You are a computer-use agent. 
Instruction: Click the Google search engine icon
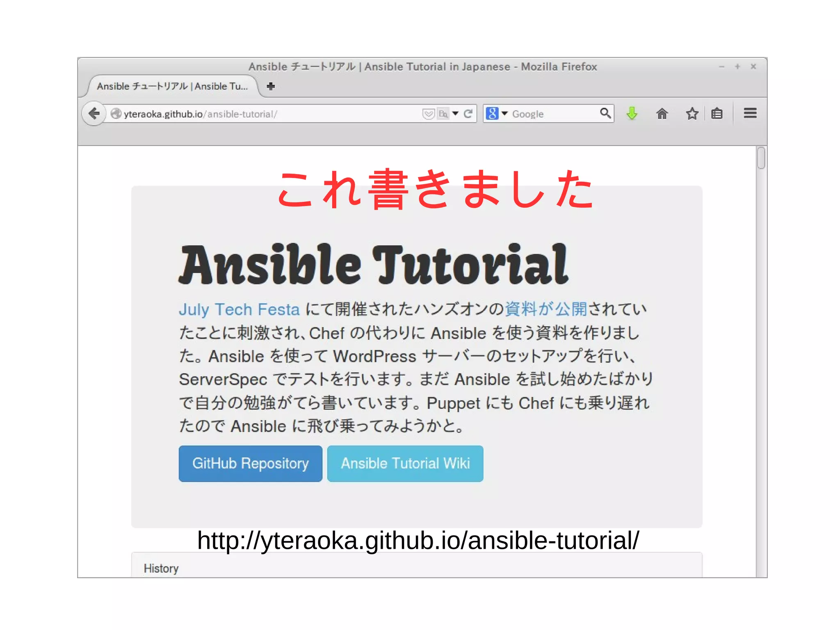492,113
